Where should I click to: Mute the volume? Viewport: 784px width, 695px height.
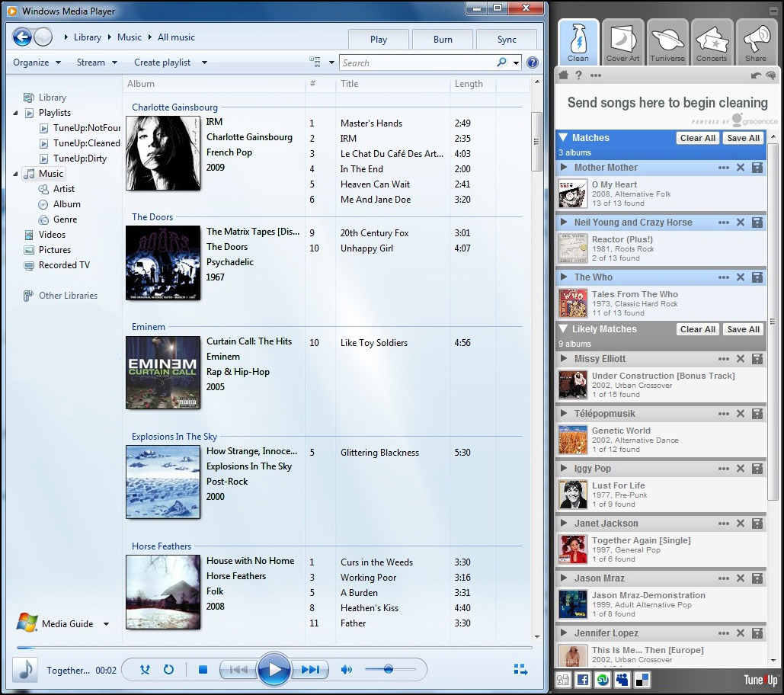point(346,670)
